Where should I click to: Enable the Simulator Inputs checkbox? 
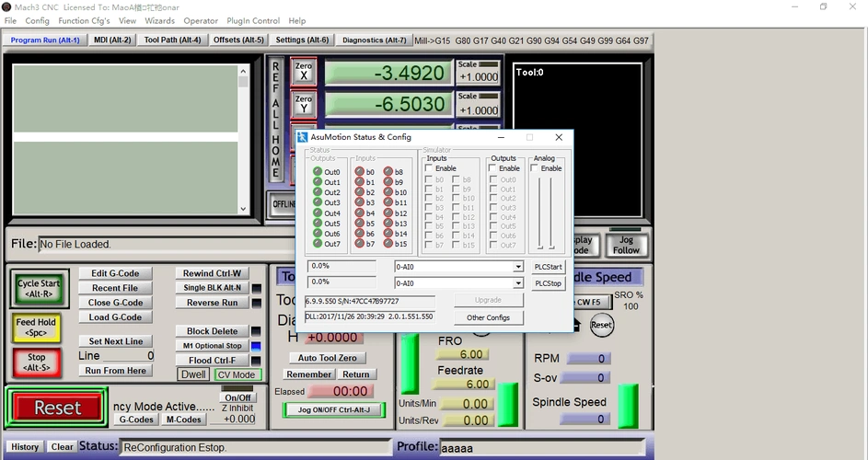429,168
